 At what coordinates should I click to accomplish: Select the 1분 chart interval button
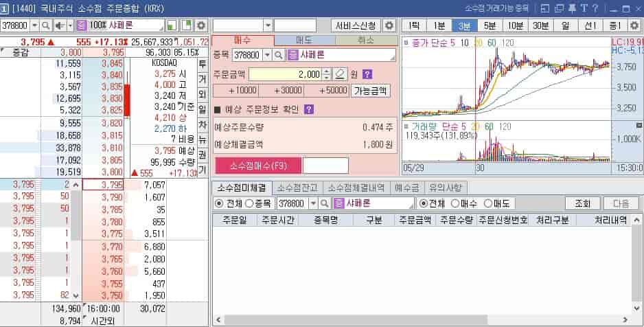click(x=439, y=25)
